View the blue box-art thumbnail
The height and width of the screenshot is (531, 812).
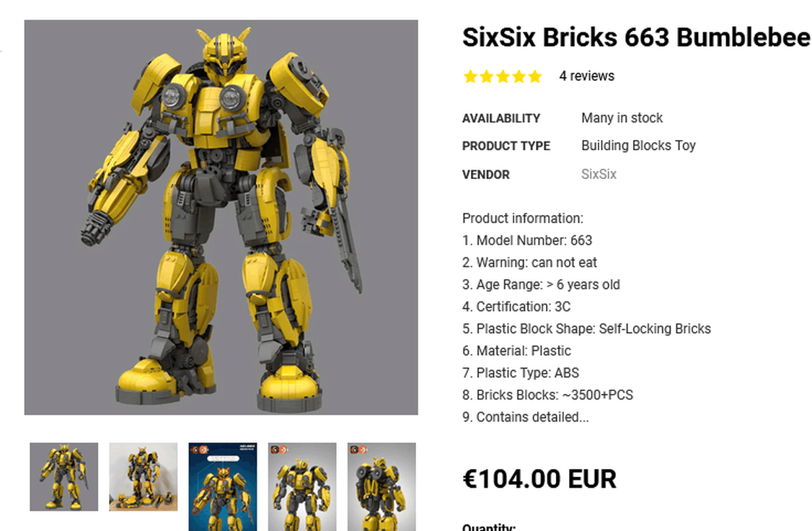[x=223, y=487]
